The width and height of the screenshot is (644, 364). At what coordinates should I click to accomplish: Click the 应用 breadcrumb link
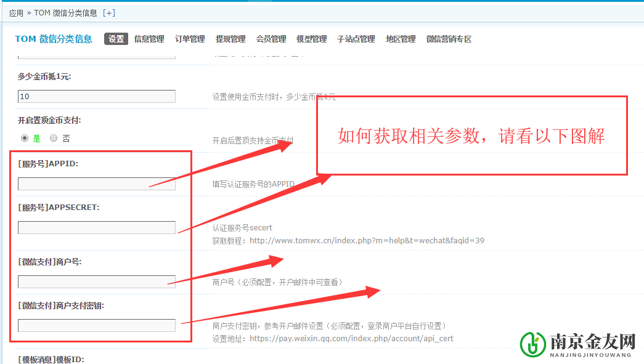point(16,13)
